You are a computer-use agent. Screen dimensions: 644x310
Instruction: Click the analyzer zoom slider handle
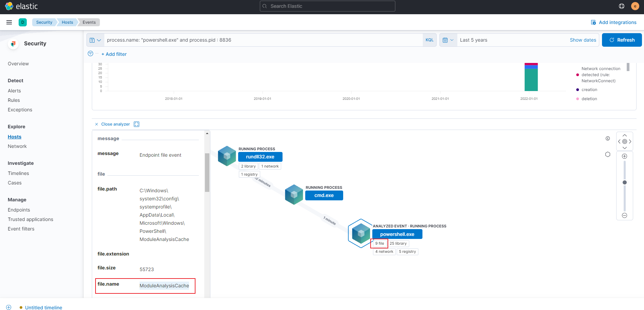point(624,182)
